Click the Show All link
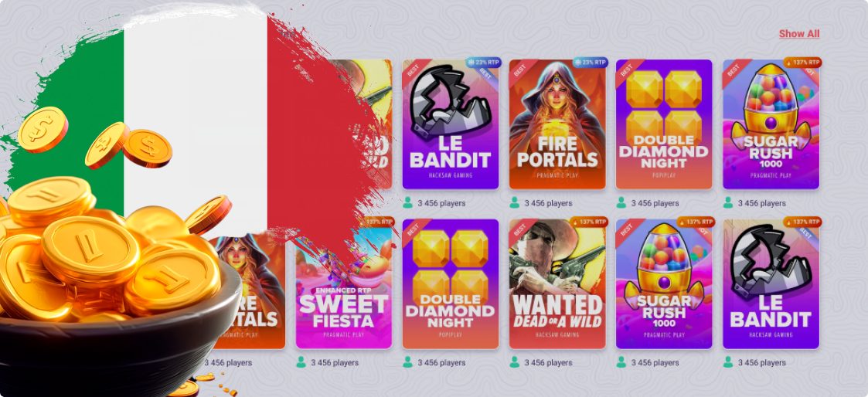868x397 pixels. [x=798, y=34]
